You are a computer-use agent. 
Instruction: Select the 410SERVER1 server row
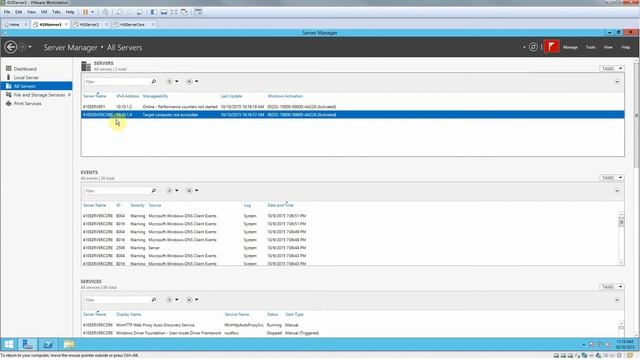[x=353, y=107]
